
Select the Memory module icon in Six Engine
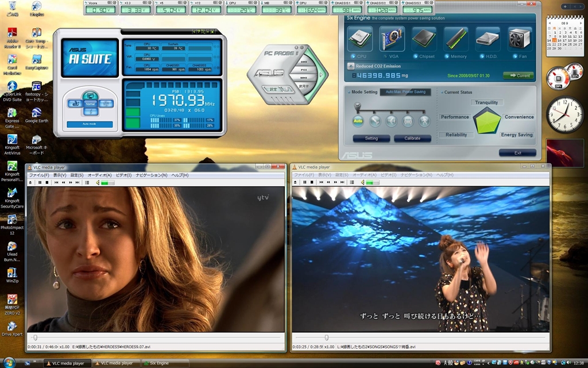456,39
